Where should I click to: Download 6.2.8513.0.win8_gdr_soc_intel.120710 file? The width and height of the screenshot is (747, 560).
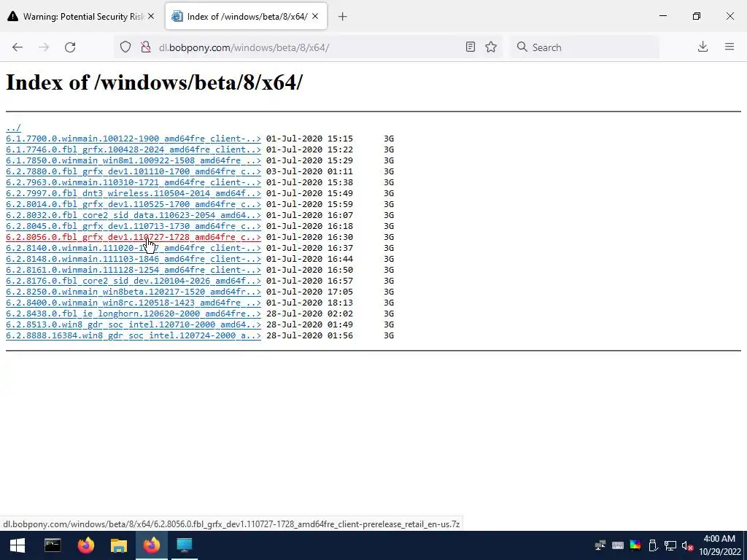click(x=133, y=324)
